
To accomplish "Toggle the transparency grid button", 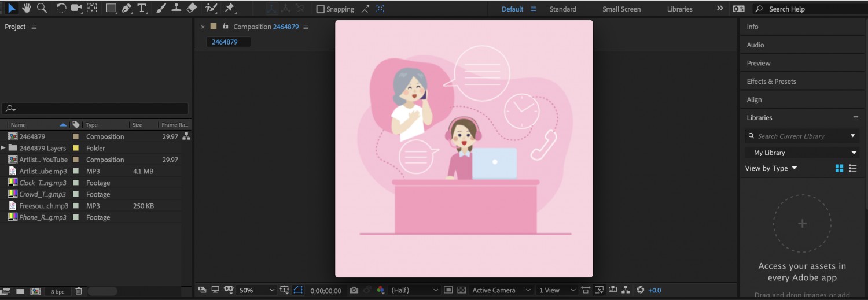I will pyautogui.click(x=461, y=290).
